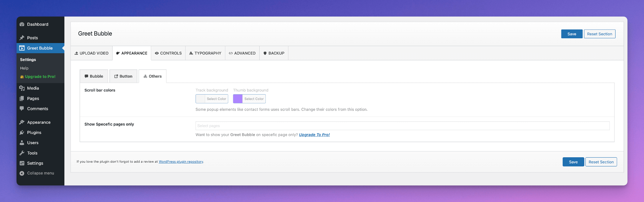Click Select Color under Track background

click(x=216, y=99)
